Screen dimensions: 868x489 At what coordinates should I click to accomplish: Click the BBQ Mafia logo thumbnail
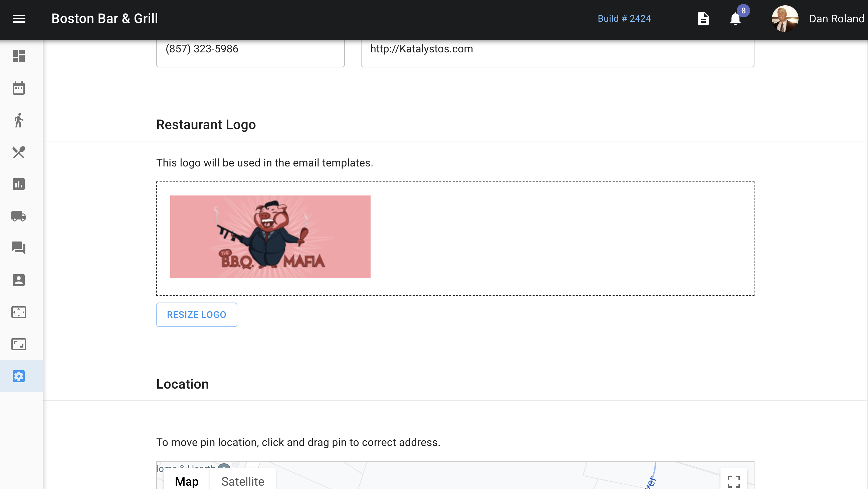270,237
